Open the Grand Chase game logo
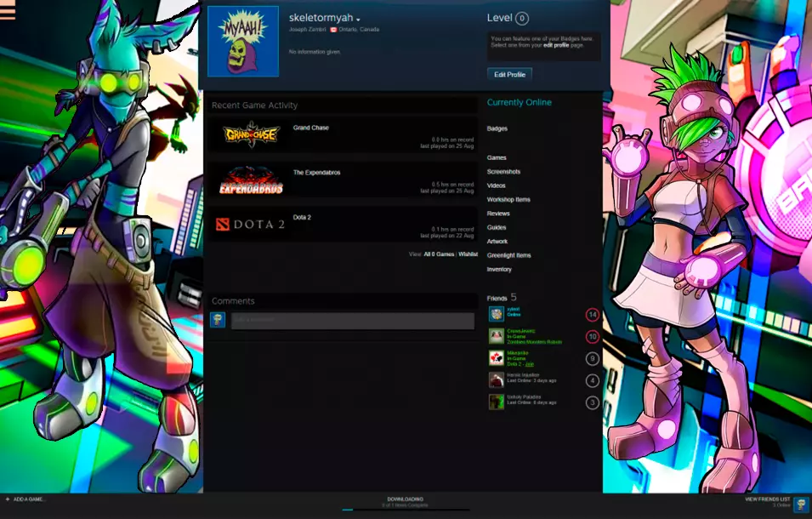The image size is (812, 519). (251, 134)
